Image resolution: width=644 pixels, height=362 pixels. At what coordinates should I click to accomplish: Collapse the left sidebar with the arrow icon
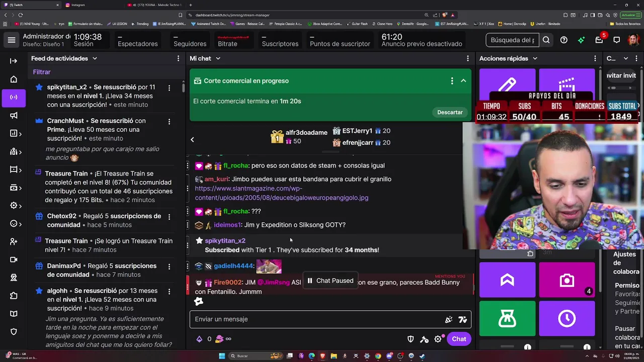pos(14,61)
